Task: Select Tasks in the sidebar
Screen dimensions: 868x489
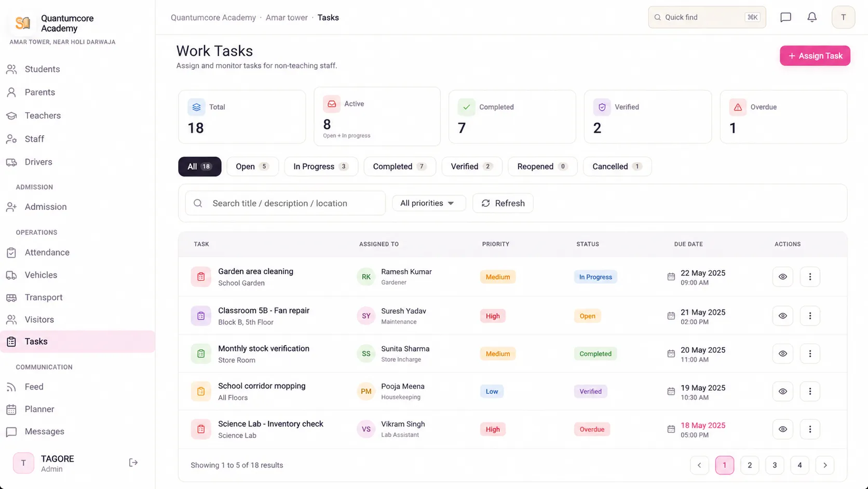Action: pos(77,341)
